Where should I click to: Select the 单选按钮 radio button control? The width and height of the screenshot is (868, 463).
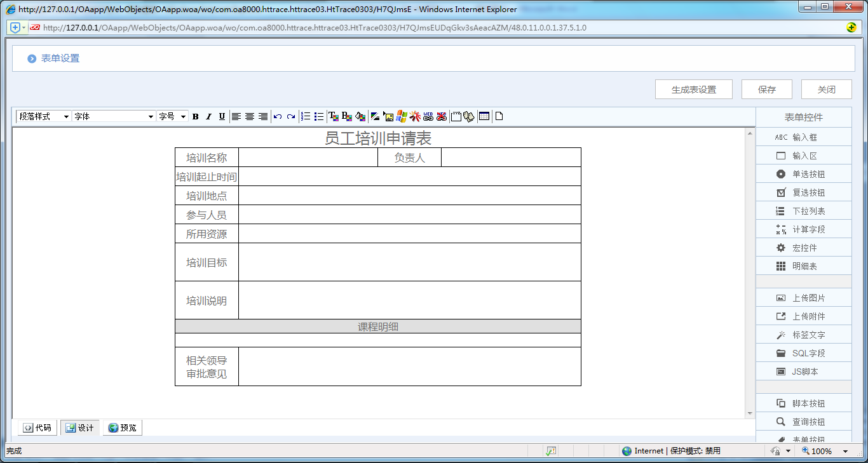(803, 173)
